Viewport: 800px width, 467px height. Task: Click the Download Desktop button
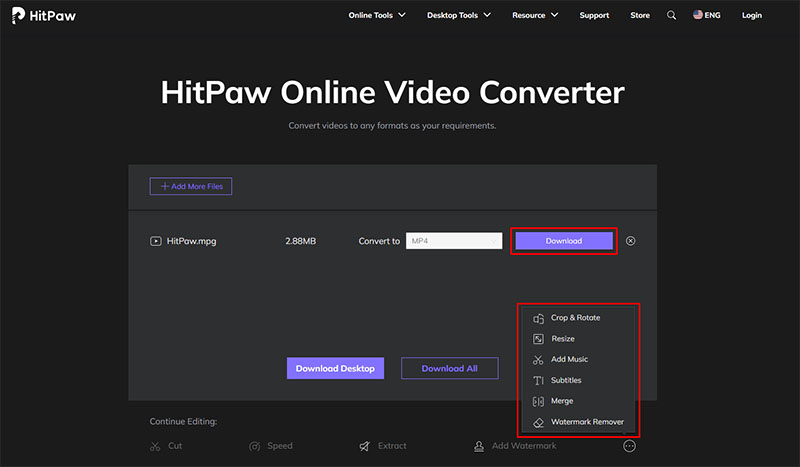pos(335,368)
